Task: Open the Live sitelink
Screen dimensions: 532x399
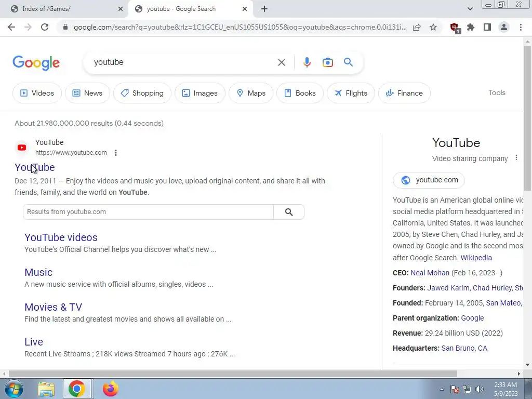Action: (34, 342)
